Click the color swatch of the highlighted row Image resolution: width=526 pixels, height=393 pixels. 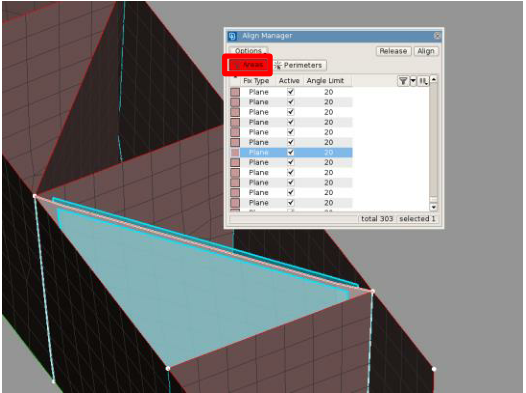click(x=235, y=153)
